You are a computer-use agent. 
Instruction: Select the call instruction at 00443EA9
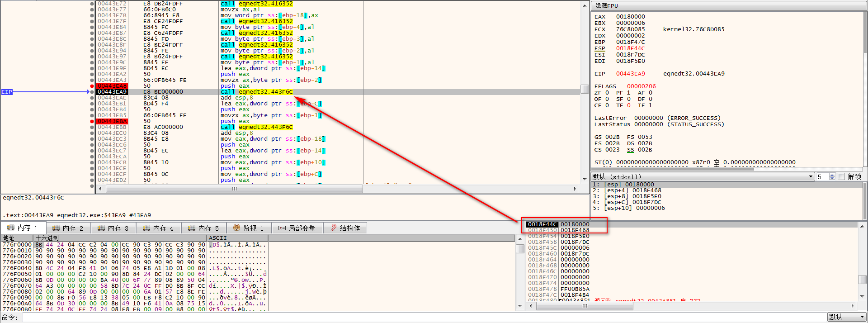tap(256, 92)
